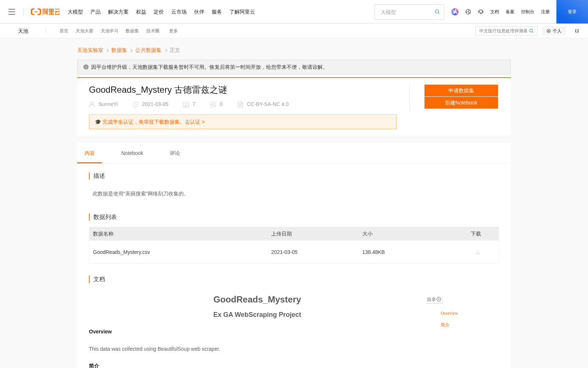The image size is (588, 368).
Task: Click the fullscreen expand icon
Action: (x=577, y=31)
